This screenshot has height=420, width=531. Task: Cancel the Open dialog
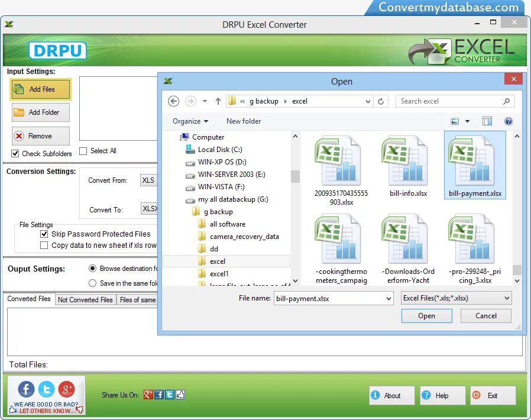tap(485, 316)
